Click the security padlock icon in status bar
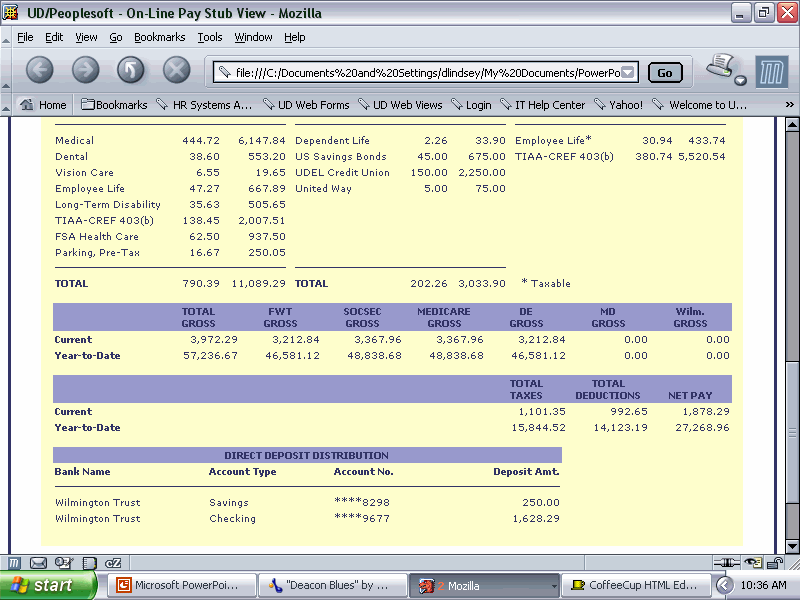Viewport: 800px width, 600px height. [775, 563]
